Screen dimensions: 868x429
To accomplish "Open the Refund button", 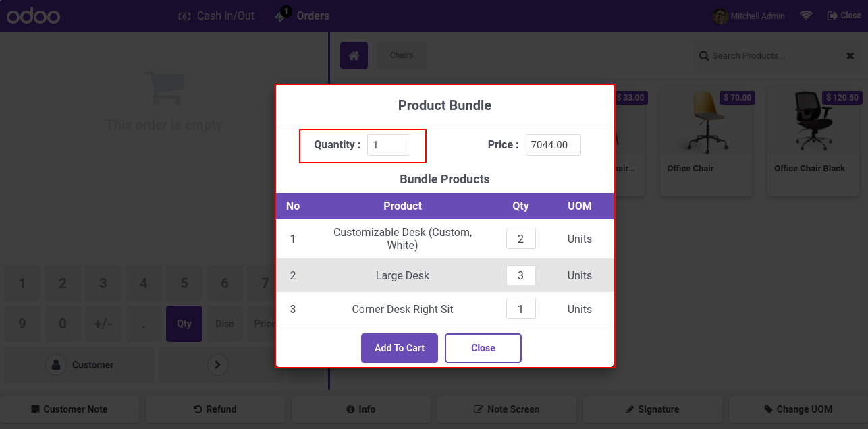I will (x=215, y=409).
